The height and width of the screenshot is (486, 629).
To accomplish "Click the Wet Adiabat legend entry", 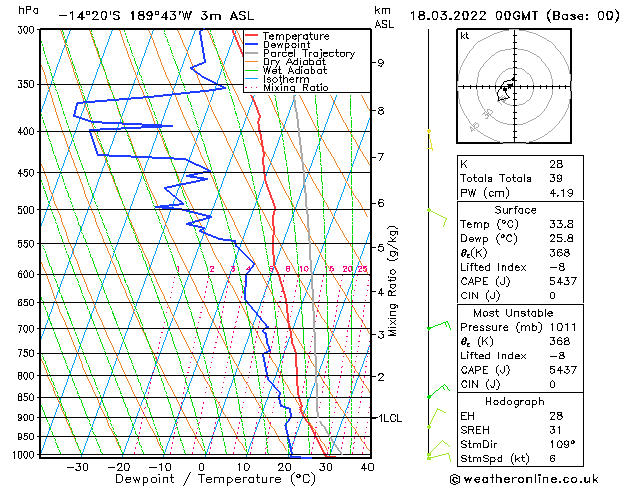I will click(x=295, y=71).
